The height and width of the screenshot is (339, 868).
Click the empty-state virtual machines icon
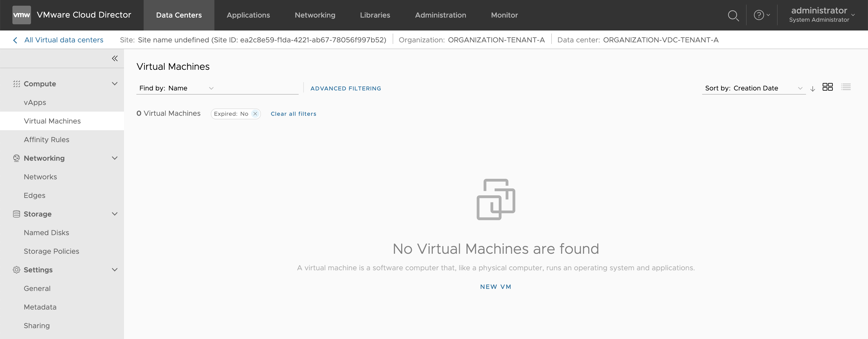pos(496,199)
